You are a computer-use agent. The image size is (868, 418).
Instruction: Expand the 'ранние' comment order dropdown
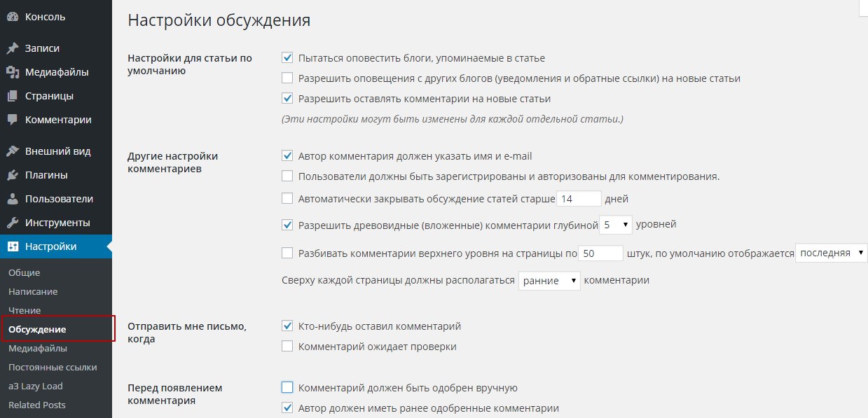pyautogui.click(x=549, y=281)
